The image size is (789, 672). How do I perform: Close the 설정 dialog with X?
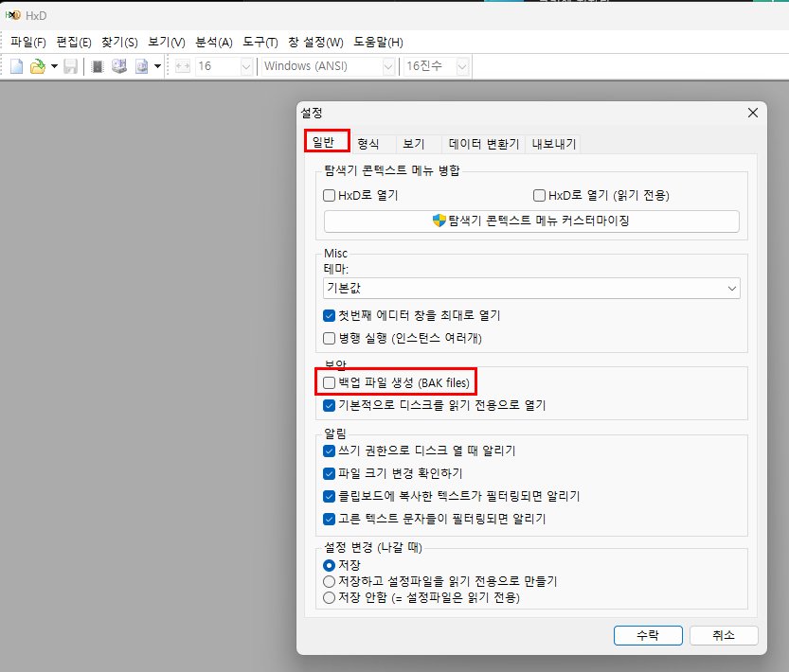point(753,113)
